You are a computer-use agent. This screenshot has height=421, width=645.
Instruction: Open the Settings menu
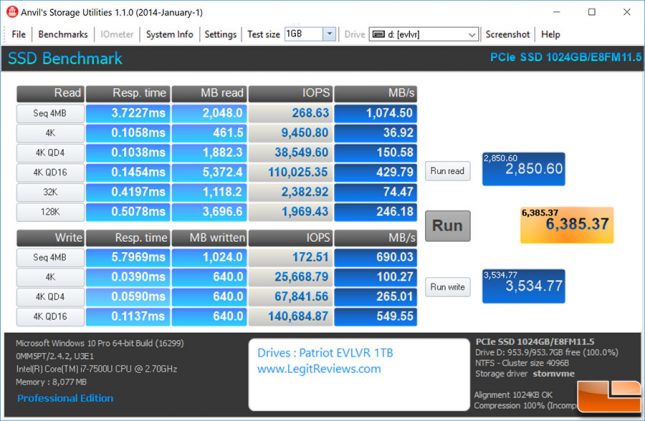[220, 34]
